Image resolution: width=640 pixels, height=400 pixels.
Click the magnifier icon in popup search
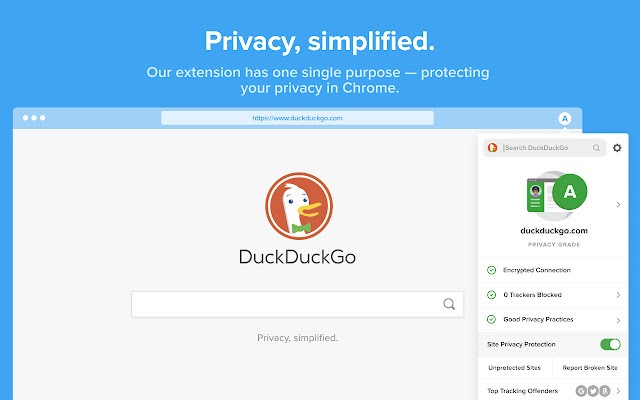pos(596,148)
